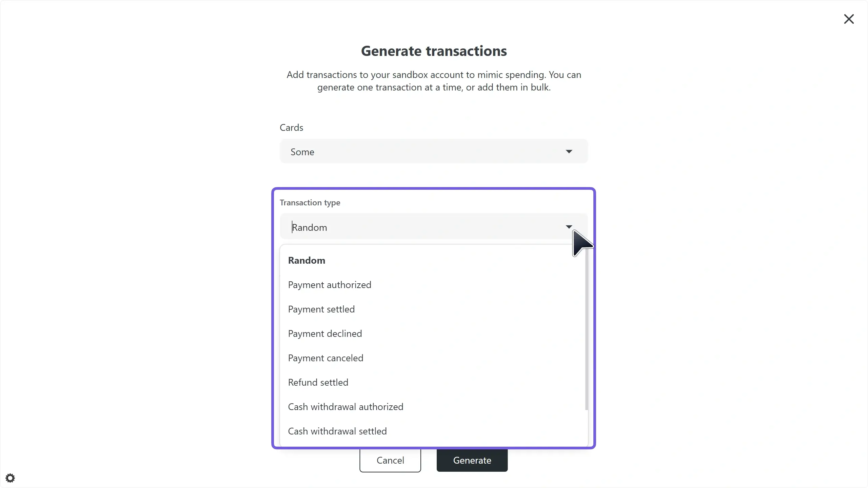Screen dimensions: 868x488
Task: Pick Payment declined transaction type
Action: click(325, 333)
